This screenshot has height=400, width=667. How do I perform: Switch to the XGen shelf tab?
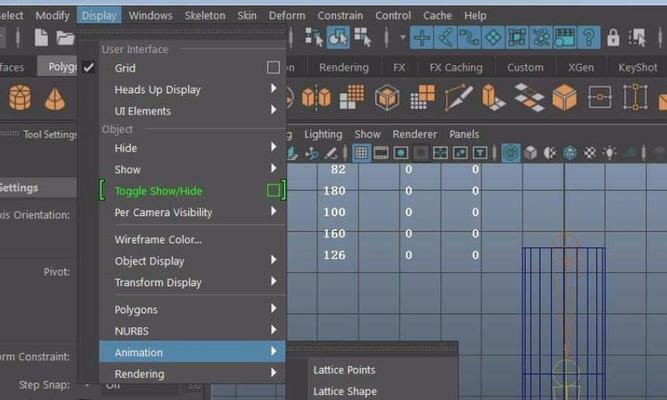(x=581, y=67)
